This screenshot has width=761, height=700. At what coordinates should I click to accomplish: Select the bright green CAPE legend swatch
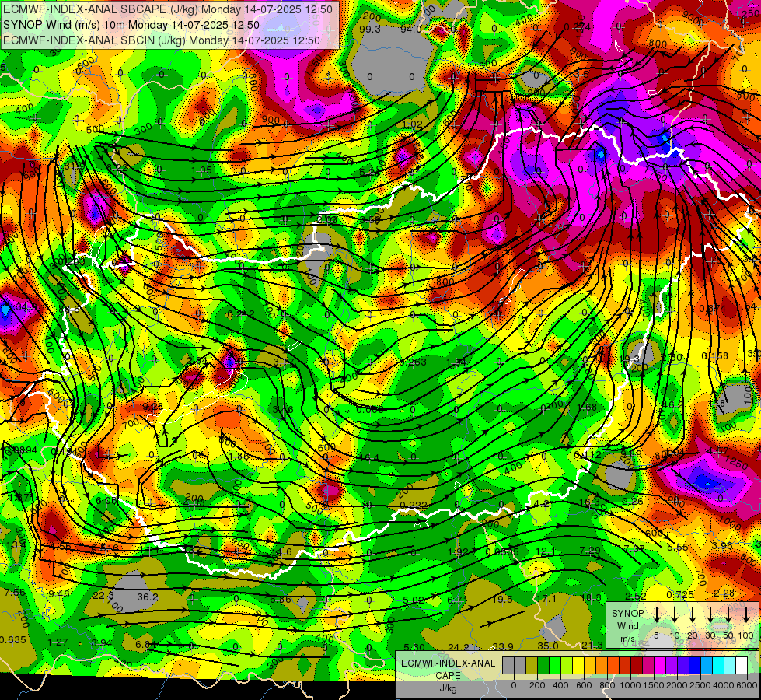(x=555, y=666)
